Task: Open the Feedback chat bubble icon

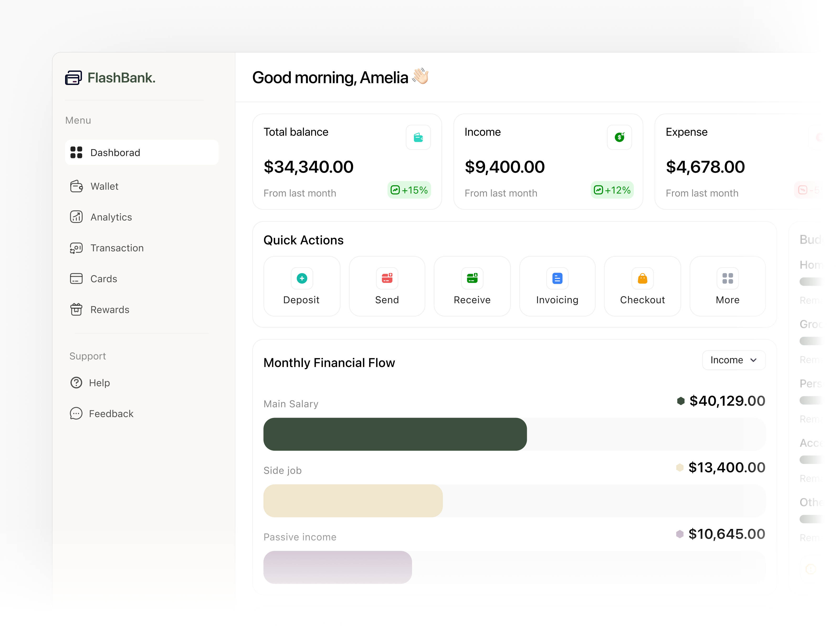Action: tap(76, 413)
